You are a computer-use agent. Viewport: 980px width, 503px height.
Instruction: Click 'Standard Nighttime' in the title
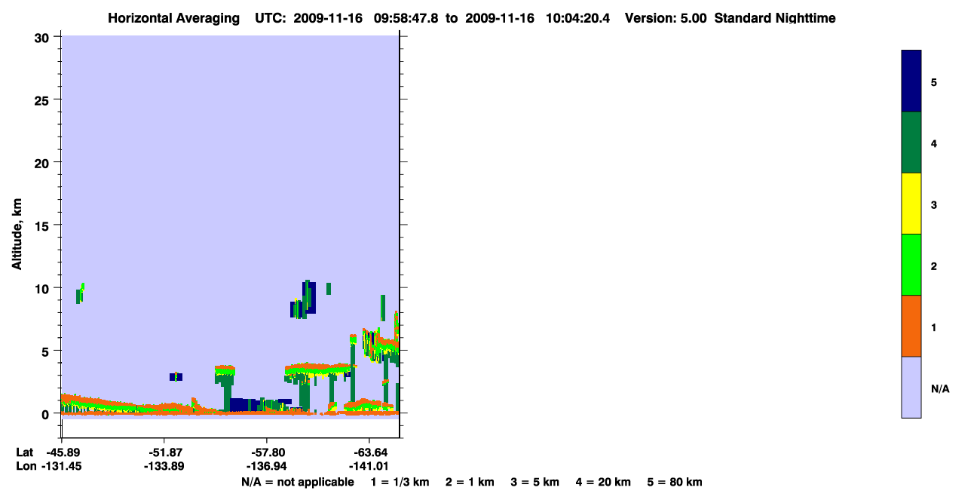[x=775, y=18]
